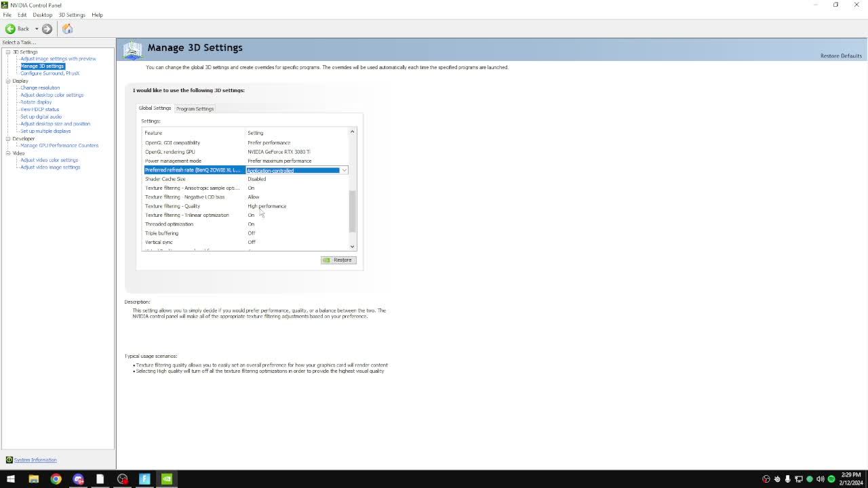Screen dimensions: 868x488
Task: Open the Desktop menu
Action: pos(42,15)
